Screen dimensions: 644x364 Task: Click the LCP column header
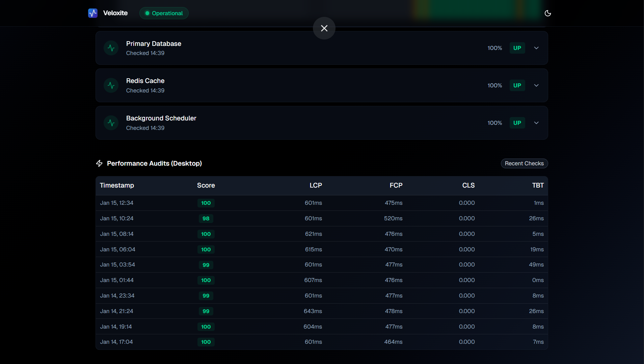click(316, 185)
